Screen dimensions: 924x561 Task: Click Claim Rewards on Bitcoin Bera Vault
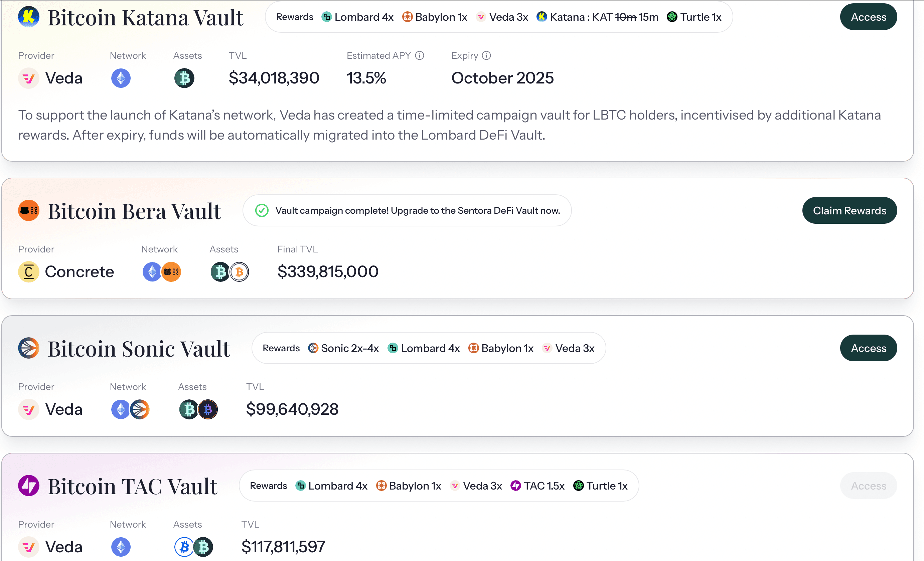pos(850,211)
